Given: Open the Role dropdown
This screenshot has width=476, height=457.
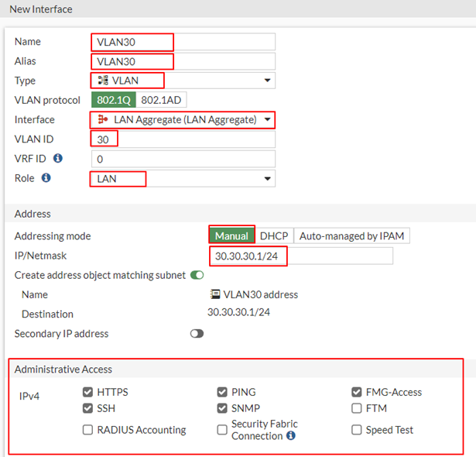Looking at the screenshot, I should pos(183,178).
